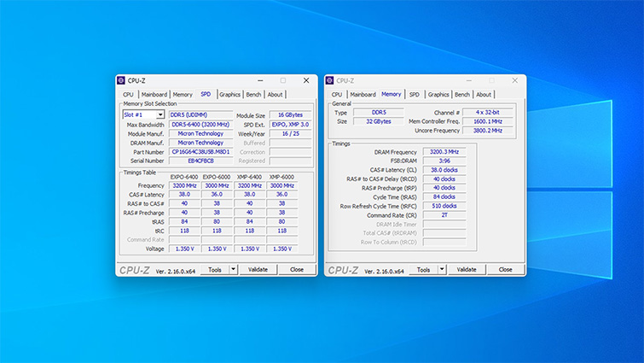Click Mem Controller Freq. value 1600.1 MHz

pyautogui.click(x=488, y=121)
